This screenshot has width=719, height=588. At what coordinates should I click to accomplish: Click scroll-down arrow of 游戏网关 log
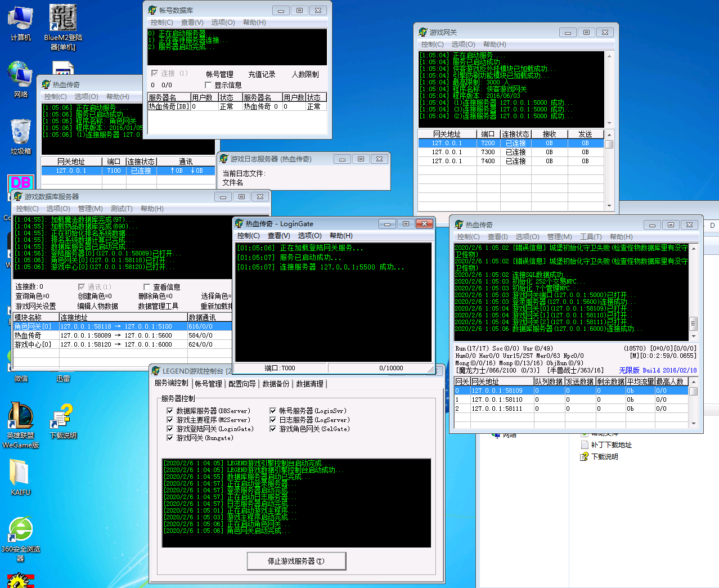tap(609, 123)
